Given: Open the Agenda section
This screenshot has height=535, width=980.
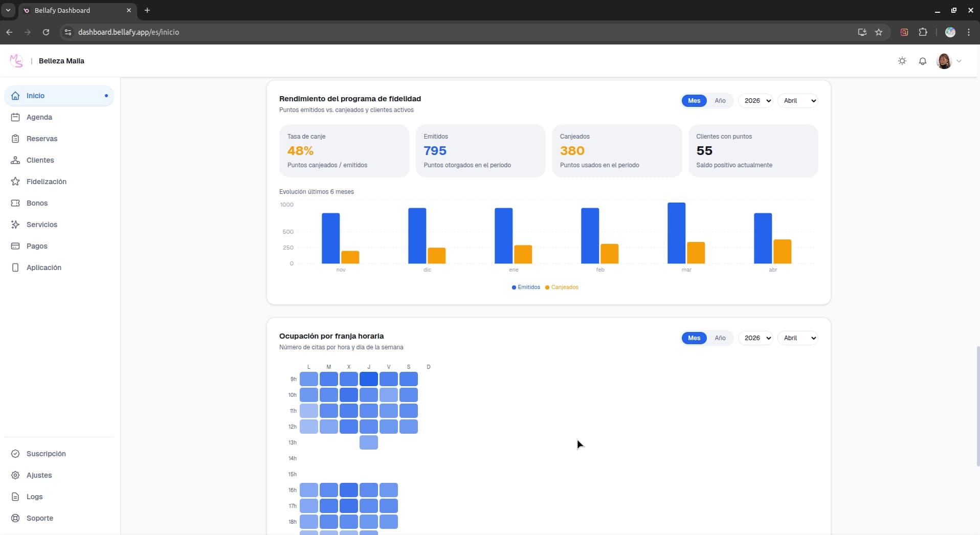Looking at the screenshot, I should (x=39, y=117).
